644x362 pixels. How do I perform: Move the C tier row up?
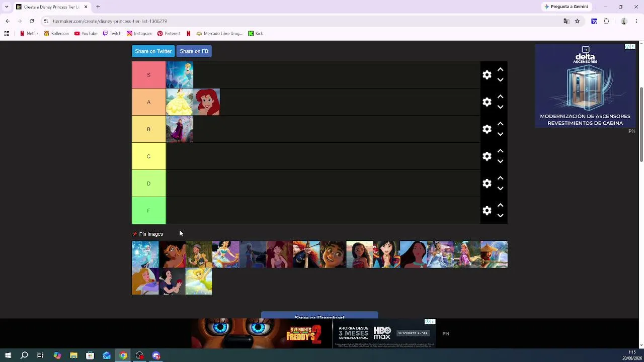(500, 151)
